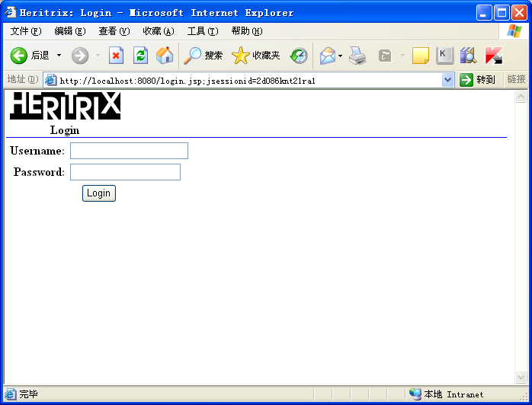Open the 文件(F) menu
Image resolution: width=532 pixels, height=405 pixels.
(x=25, y=31)
